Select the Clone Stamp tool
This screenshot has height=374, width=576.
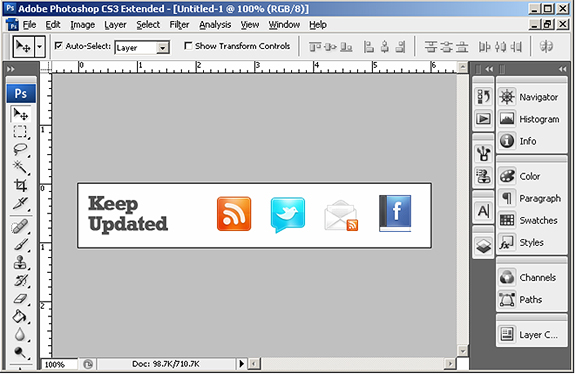click(x=21, y=262)
